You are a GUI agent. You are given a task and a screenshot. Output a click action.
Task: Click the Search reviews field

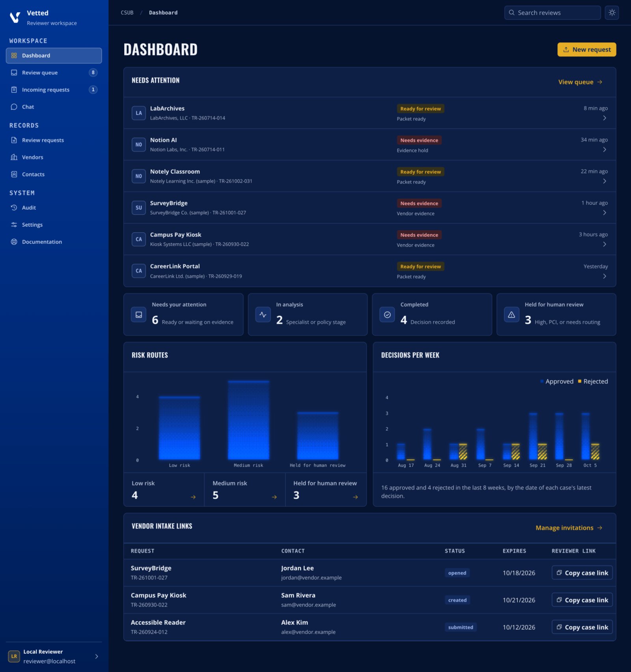[552, 13]
